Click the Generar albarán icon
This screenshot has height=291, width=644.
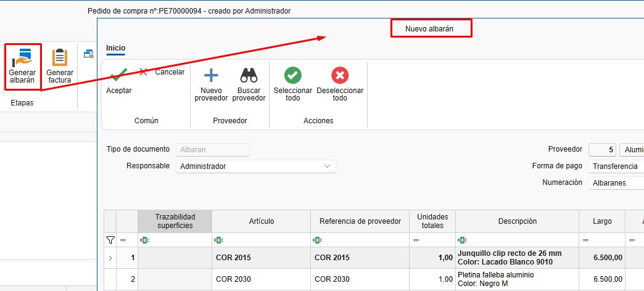click(x=22, y=58)
